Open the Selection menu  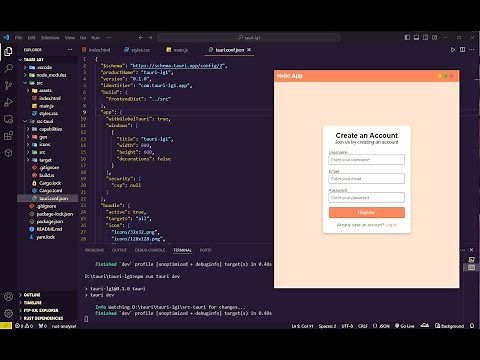[50, 38]
